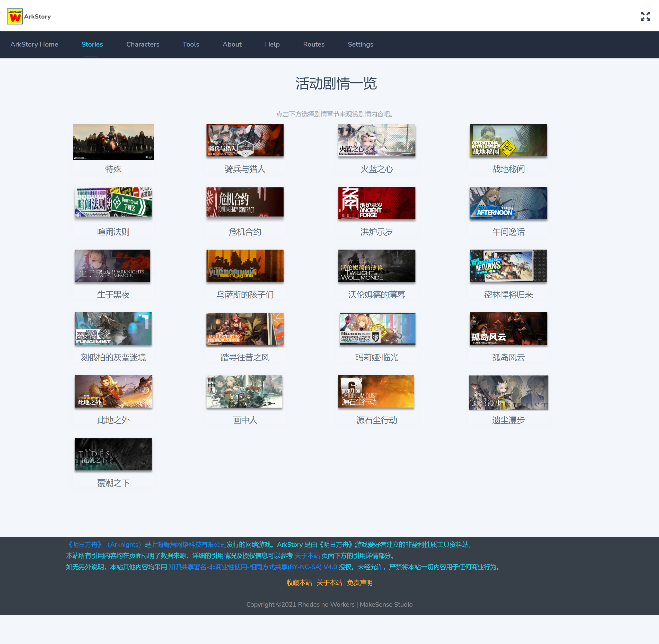Go to the Tools menu item
Viewport: 659px width, 644px height.
tap(191, 44)
